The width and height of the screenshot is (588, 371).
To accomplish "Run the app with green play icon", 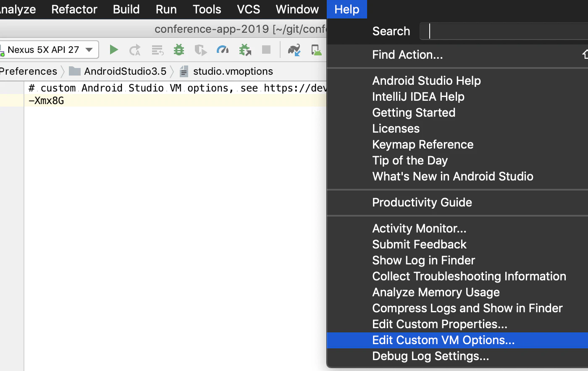I will tap(113, 50).
